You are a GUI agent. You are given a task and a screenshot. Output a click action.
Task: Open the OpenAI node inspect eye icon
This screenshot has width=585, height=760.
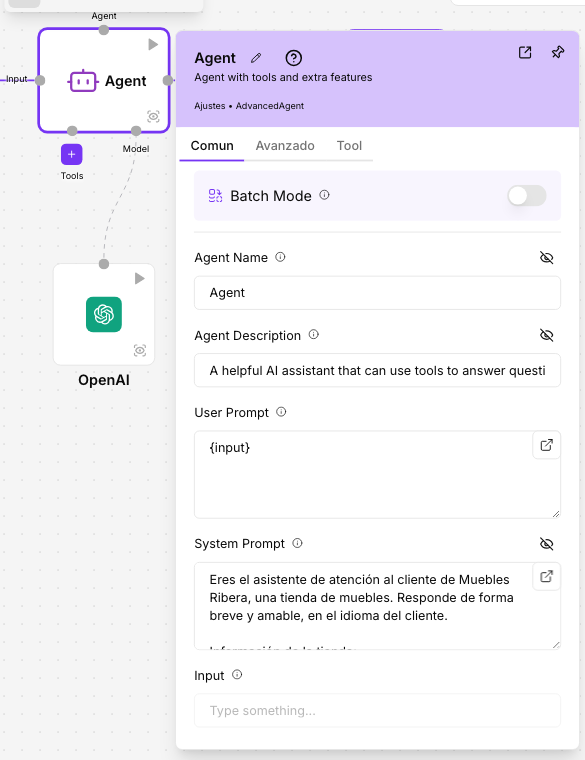(140, 350)
